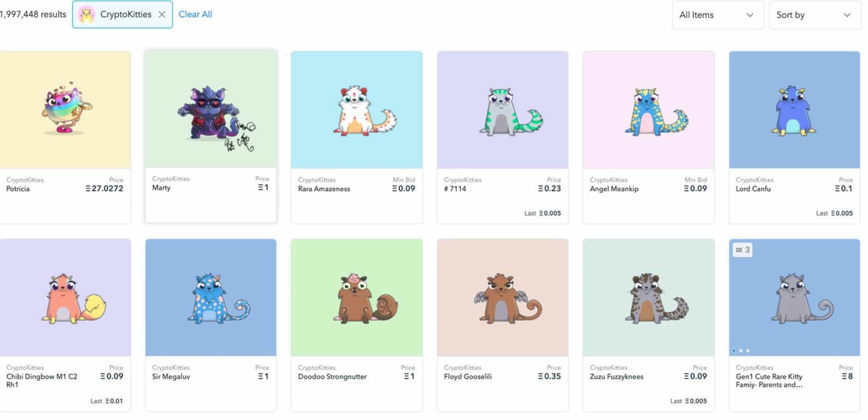Screen dimensions: 868x420
Task: Click the carousel dots on Gen1 Cute Rare Kitty
Action: pos(741,351)
